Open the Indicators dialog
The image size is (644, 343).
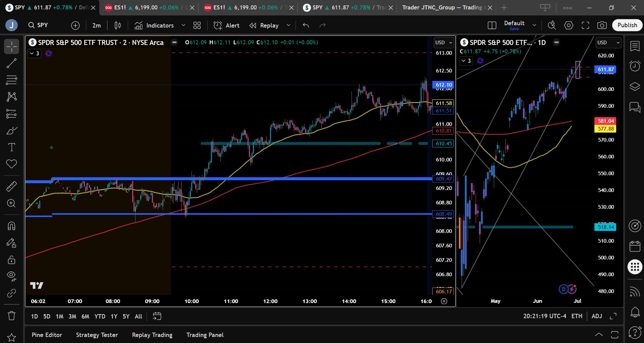coord(154,25)
